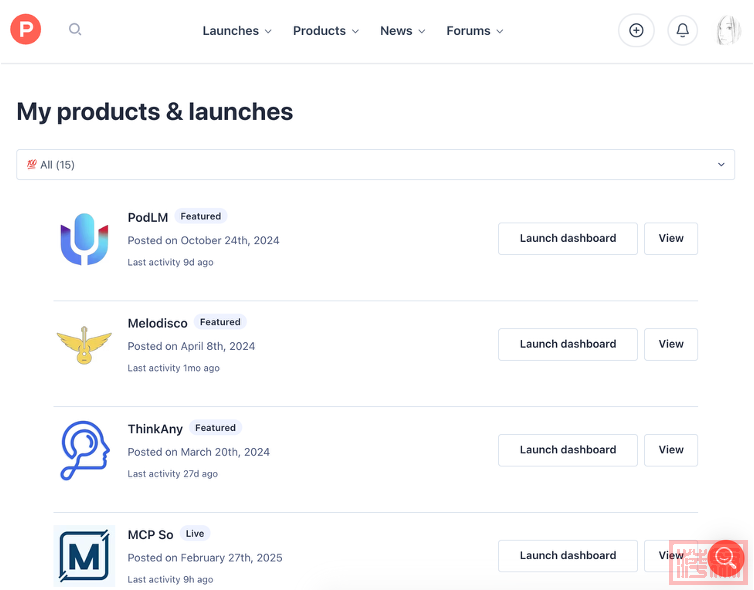Click the PodLM microphone logo
The image size is (754, 590).
pos(84,239)
